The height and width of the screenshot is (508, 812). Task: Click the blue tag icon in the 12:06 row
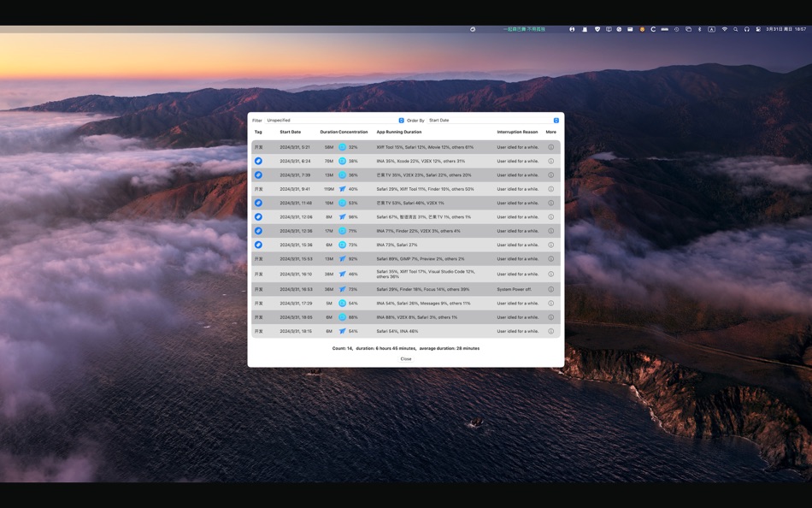click(x=258, y=217)
